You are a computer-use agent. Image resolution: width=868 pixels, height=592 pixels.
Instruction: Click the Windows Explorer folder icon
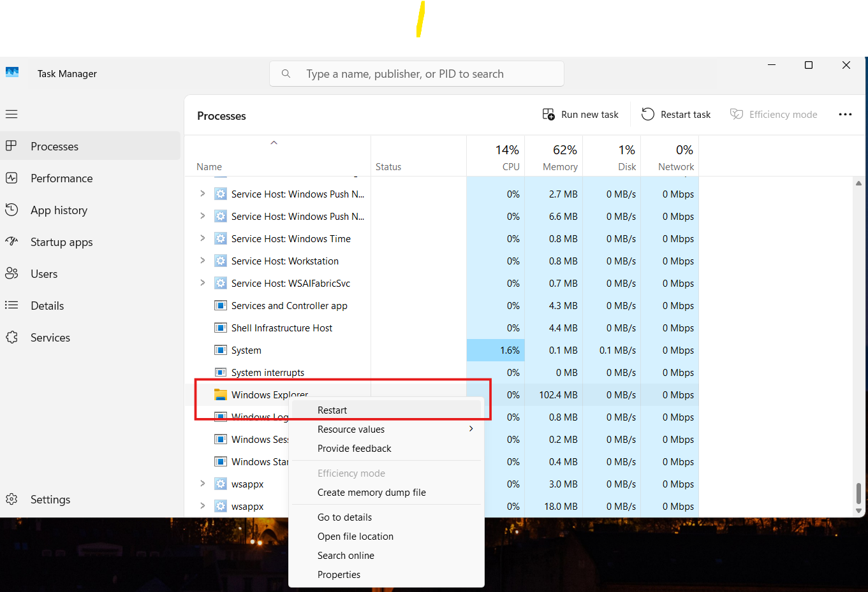point(221,394)
